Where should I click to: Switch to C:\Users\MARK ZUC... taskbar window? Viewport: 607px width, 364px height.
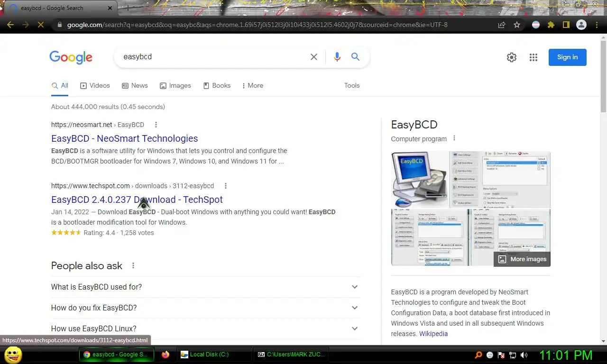(291, 355)
